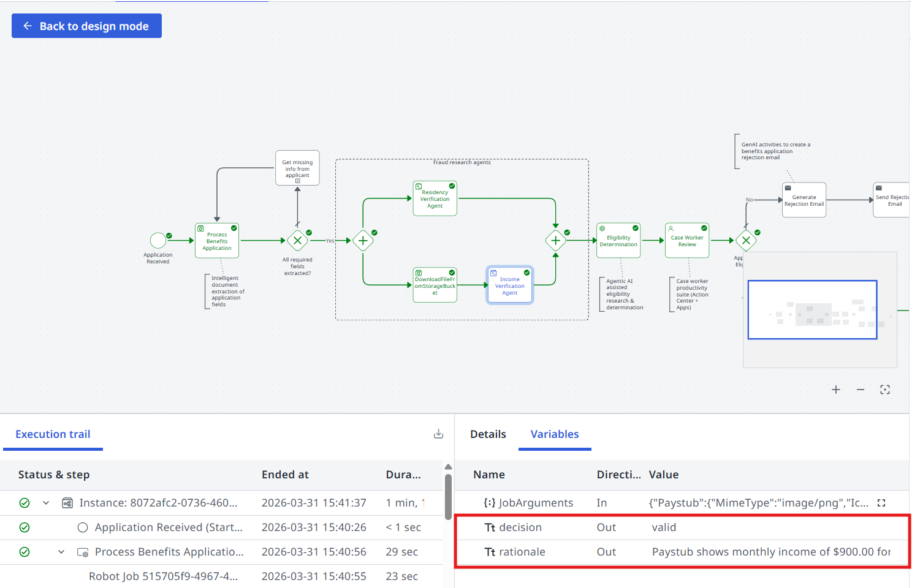This screenshot has height=588, width=912.
Task: Select the Send Rejection Email node
Action: pyautogui.click(x=892, y=200)
